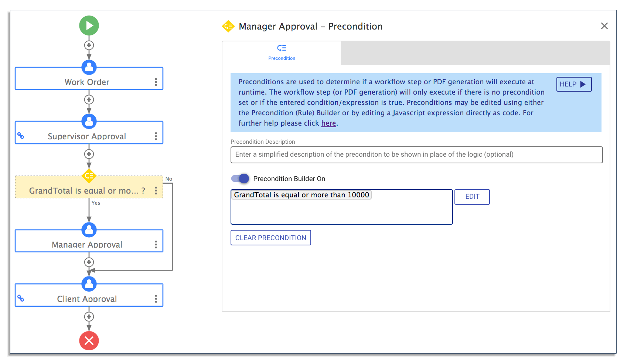Image resolution: width=627 pixels, height=364 pixels.
Task: Open the HELP panel
Action: click(574, 84)
